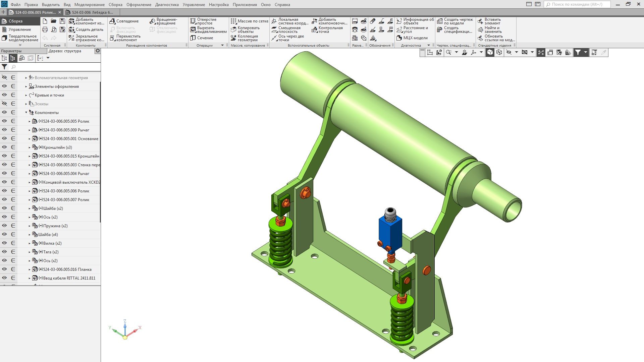
Task: Expand the Кронштейн (x3) node
Action: 30,147
